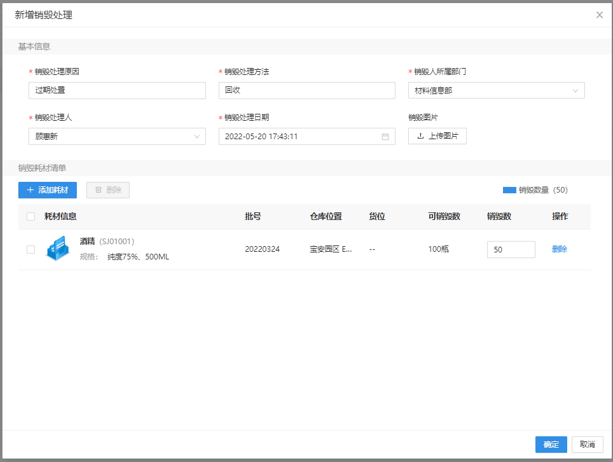Click the 销毁处理方法 input containing 回收
613x462 pixels.
pyautogui.click(x=307, y=90)
